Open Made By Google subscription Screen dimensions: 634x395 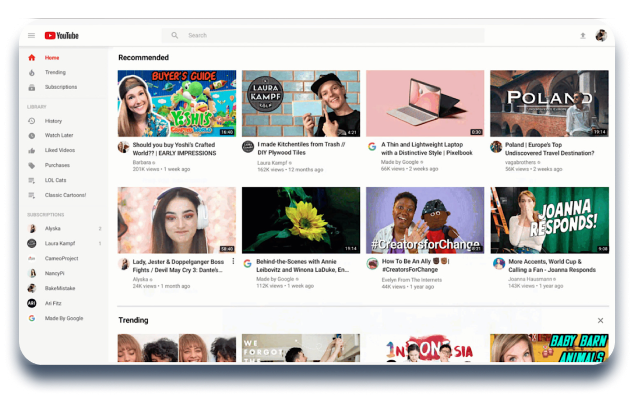click(x=64, y=318)
